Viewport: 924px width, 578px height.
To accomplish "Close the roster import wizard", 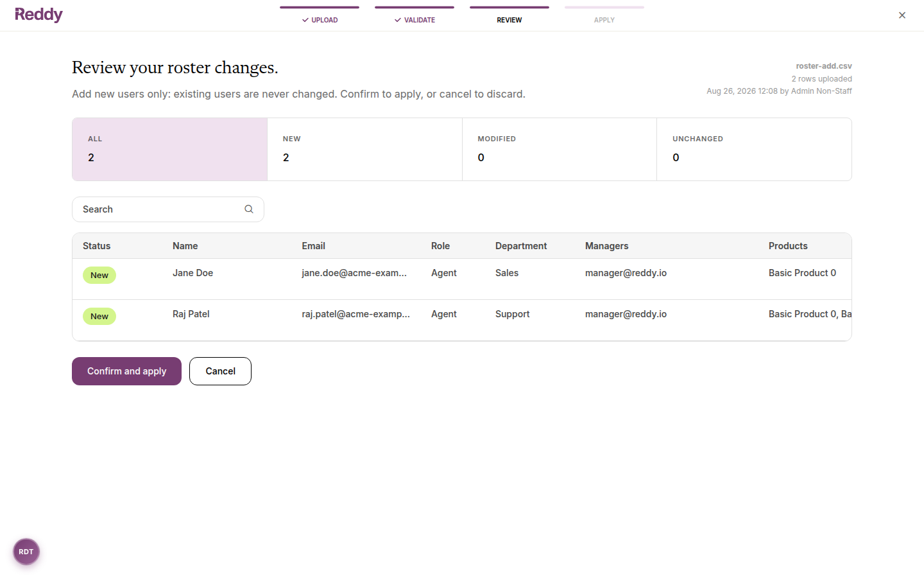I will (x=902, y=15).
